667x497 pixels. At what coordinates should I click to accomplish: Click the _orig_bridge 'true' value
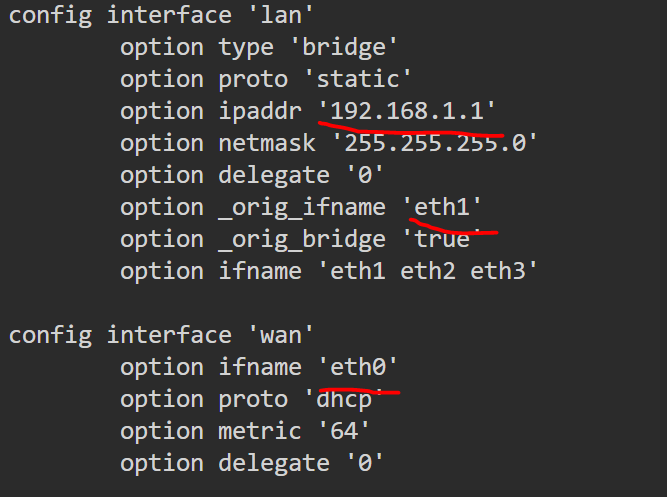(x=442, y=239)
